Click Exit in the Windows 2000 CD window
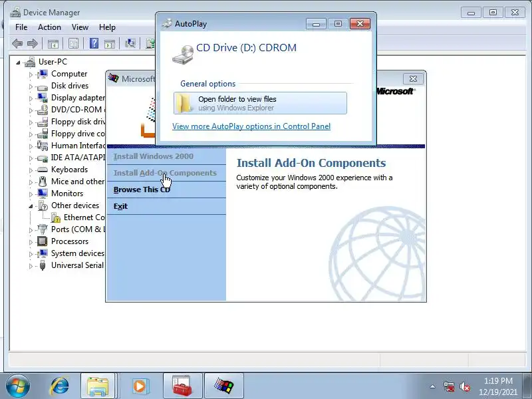The width and height of the screenshot is (532, 399). point(120,206)
